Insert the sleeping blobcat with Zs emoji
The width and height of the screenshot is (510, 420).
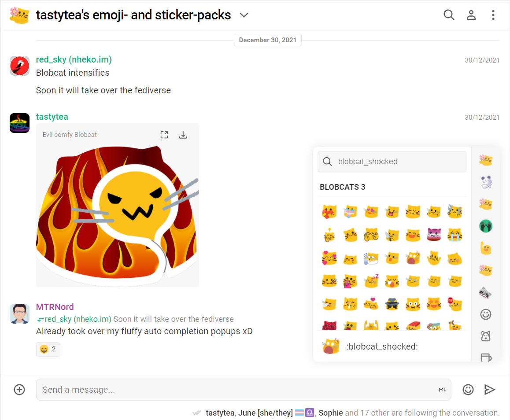(x=371, y=280)
